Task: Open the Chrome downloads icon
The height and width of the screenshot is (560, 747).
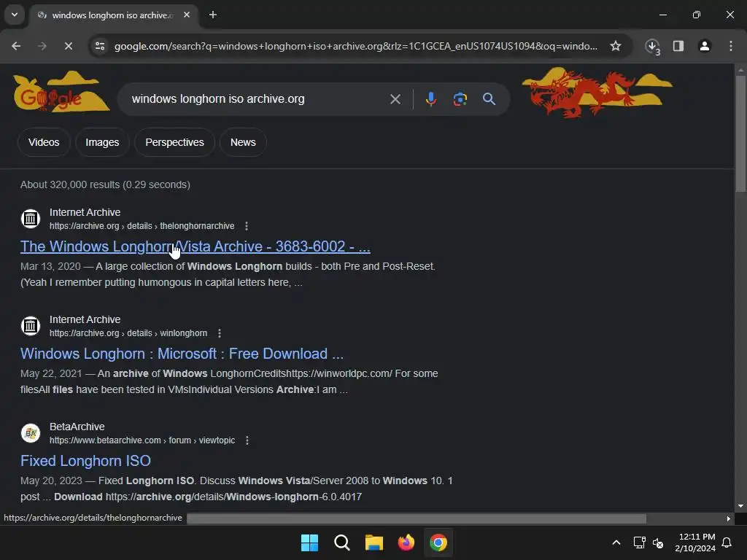Action: pos(652,46)
